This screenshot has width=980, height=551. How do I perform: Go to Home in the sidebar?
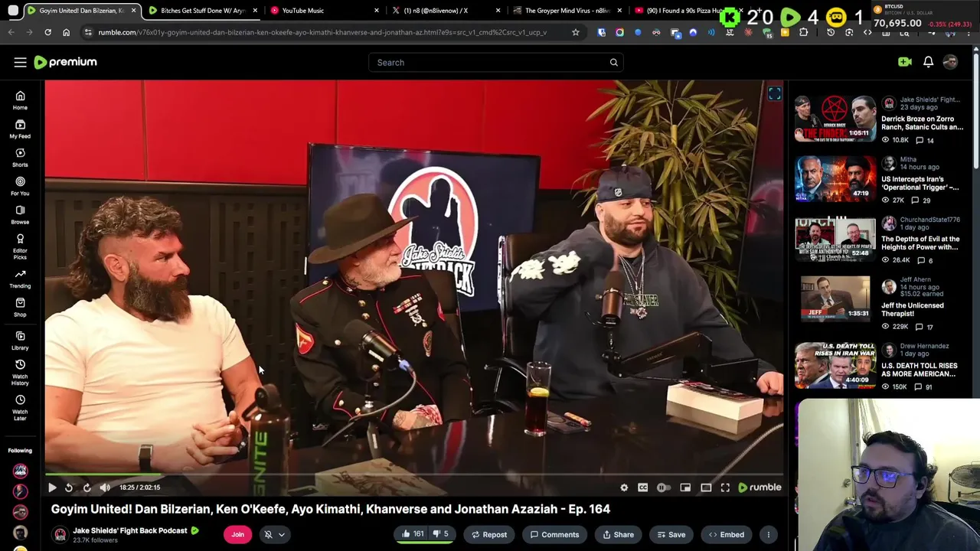[x=20, y=100]
